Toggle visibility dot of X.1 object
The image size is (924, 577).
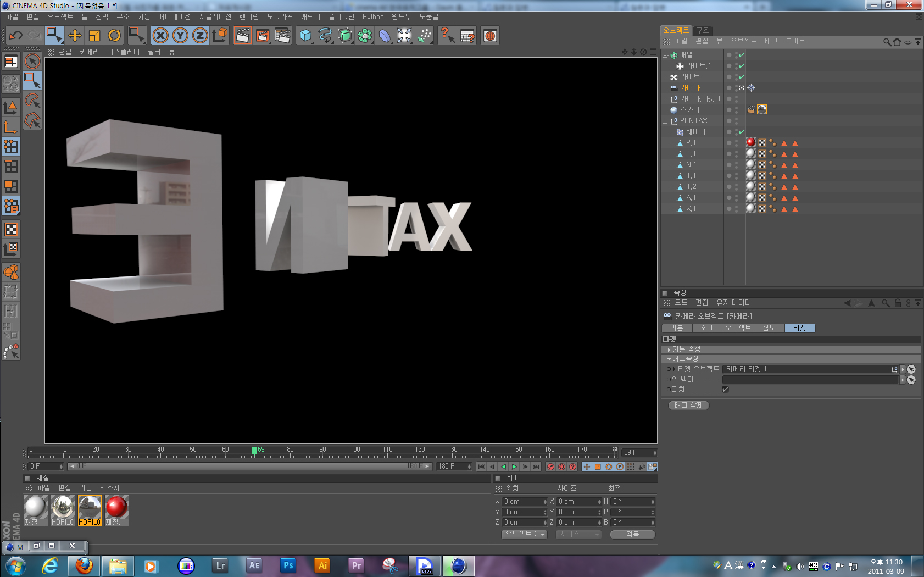click(729, 209)
